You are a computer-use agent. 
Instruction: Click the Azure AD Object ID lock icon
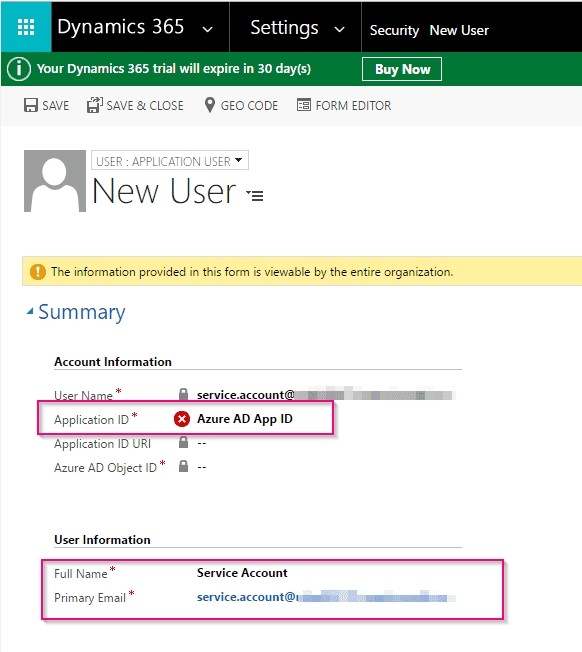(x=183, y=466)
